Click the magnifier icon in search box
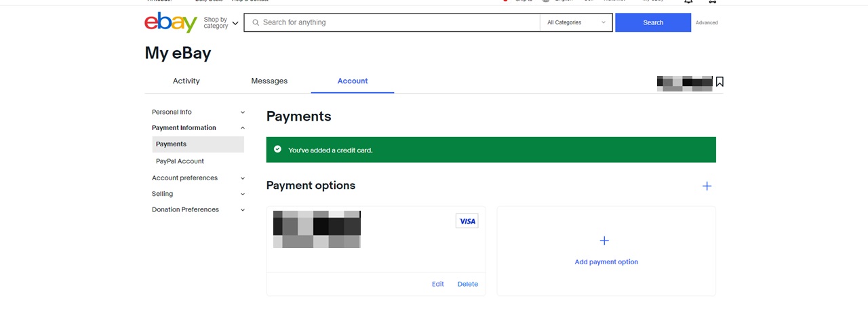868x332 pixels. [256, 22]
